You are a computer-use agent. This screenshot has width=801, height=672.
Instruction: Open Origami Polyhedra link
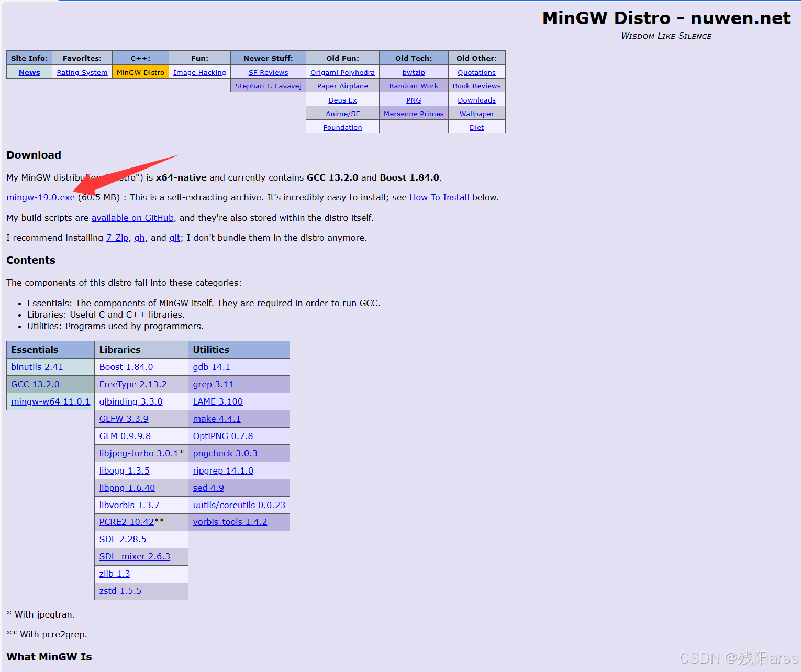pyautogui.click(x=342, y=72)
